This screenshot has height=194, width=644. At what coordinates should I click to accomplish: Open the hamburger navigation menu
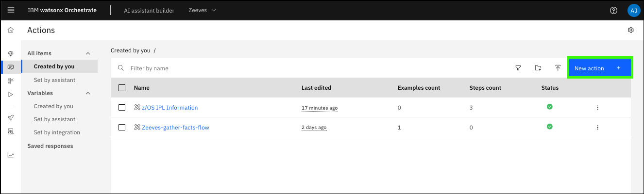point(11,10)
